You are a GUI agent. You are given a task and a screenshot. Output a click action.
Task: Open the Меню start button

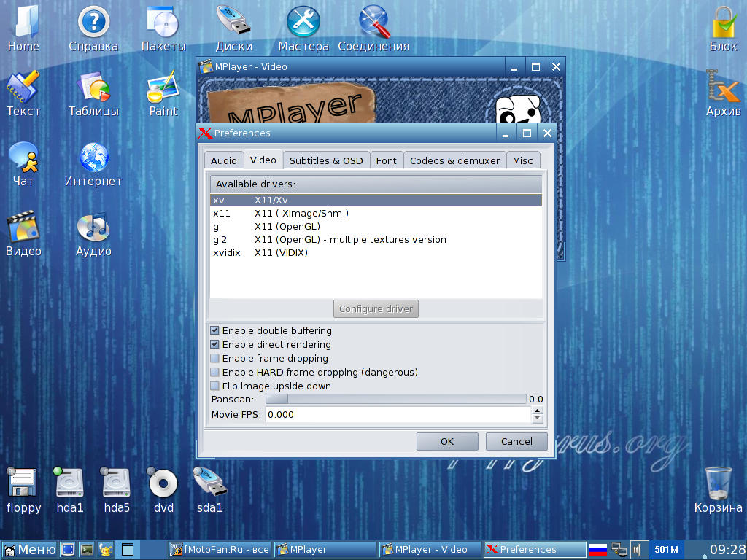29,550
